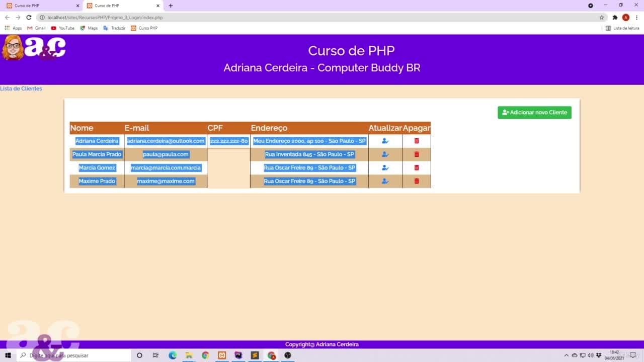Click the paula@paula.com email cell
The height and width of the screenshot is (362, 644).
pyautogui.click(x=166, y=154)
